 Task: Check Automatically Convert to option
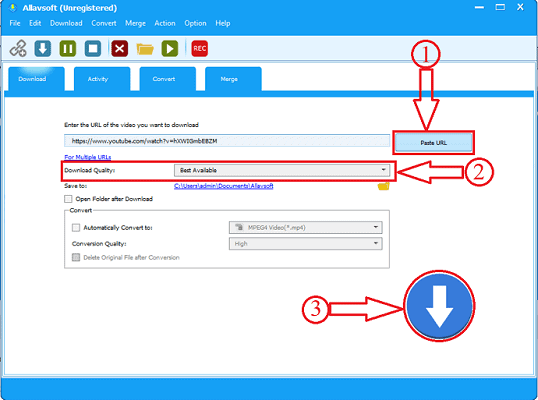(x=76, y=227)
